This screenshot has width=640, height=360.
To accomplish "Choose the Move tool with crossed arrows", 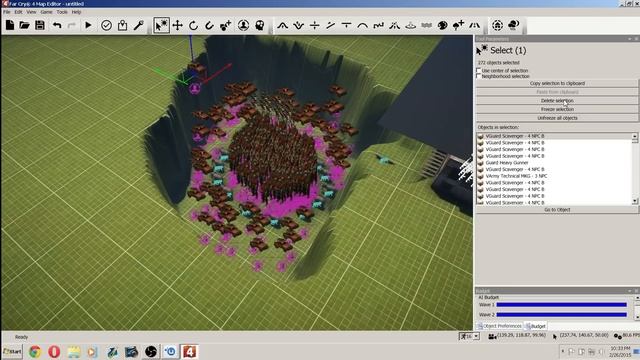I will [178, 25].
